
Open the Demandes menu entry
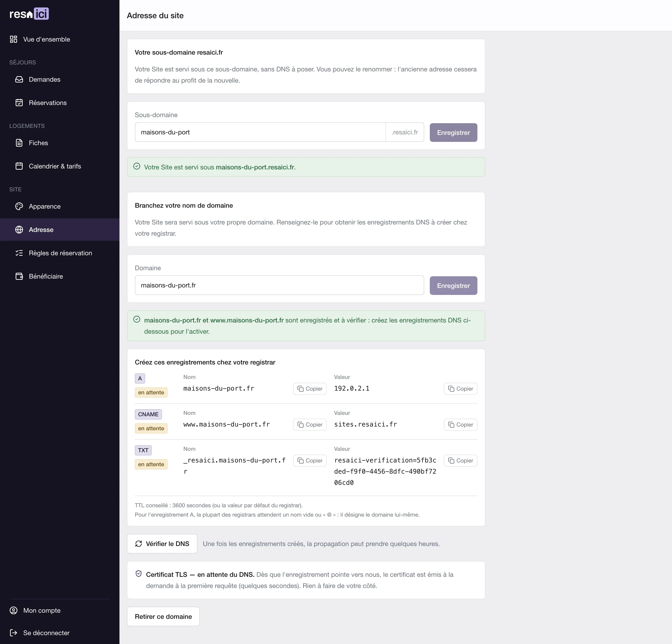point(60,80)
